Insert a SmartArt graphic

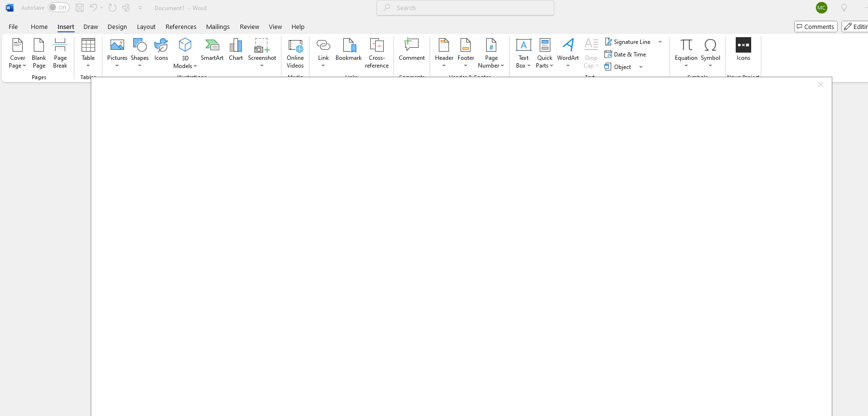coord(212,50)
